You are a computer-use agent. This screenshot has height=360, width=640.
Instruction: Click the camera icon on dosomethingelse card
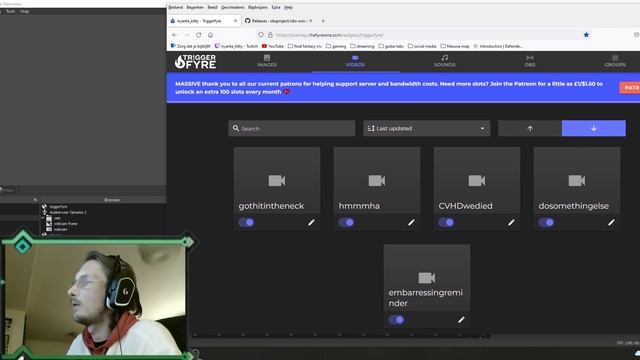[x=577, y=180]
